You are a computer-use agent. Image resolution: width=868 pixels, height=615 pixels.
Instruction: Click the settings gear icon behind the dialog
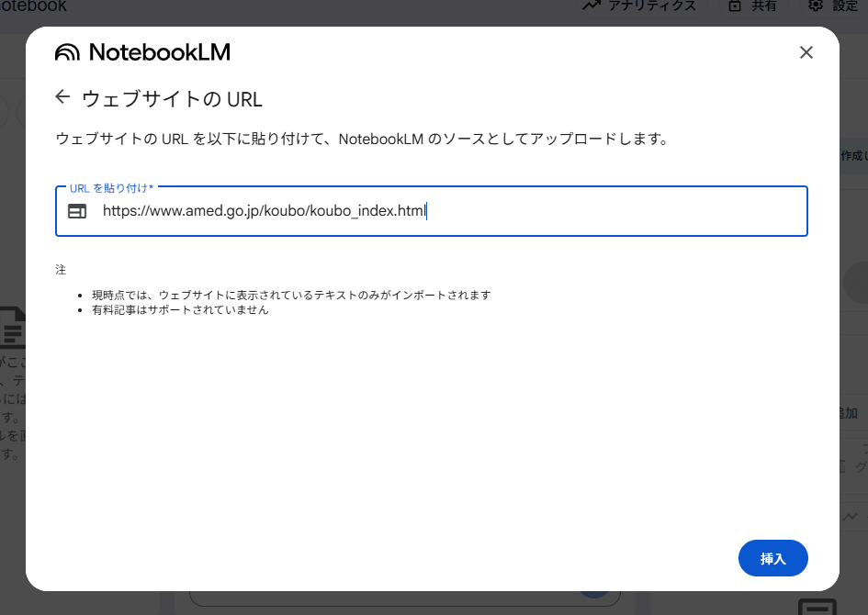(x=816, y=6)
